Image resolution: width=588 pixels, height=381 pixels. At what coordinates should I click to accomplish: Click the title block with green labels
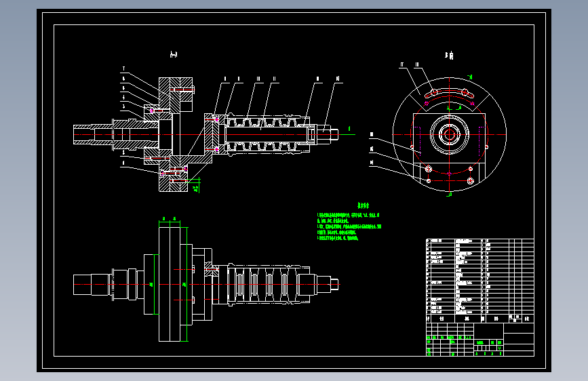[480, 340]
